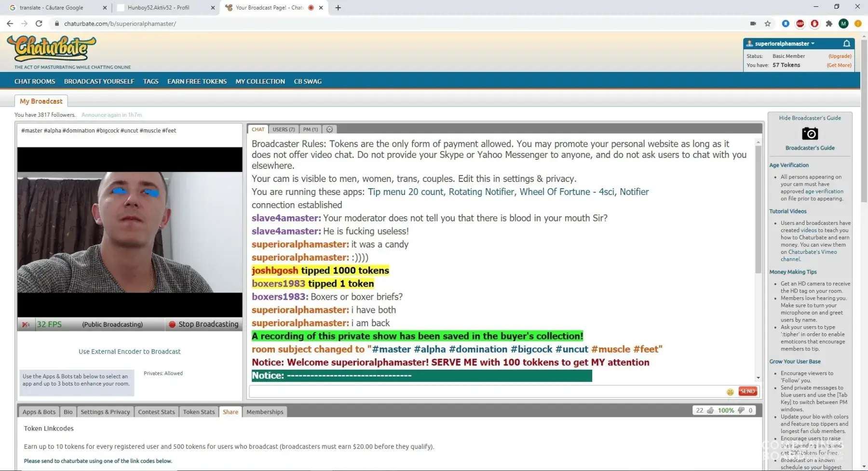The image size is (868, 471).
Task: Open the CHAT ROOMS menu item
Action: [x=35, y=82]
